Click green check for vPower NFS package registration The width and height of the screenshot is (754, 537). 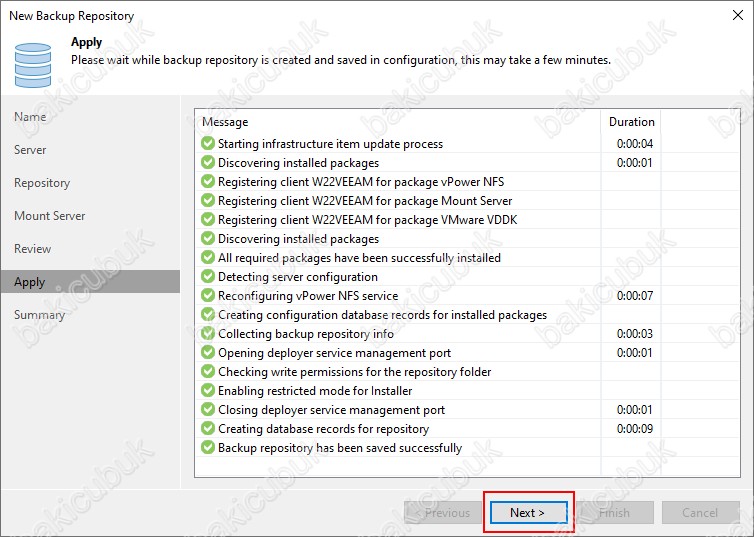pos(208,181)
